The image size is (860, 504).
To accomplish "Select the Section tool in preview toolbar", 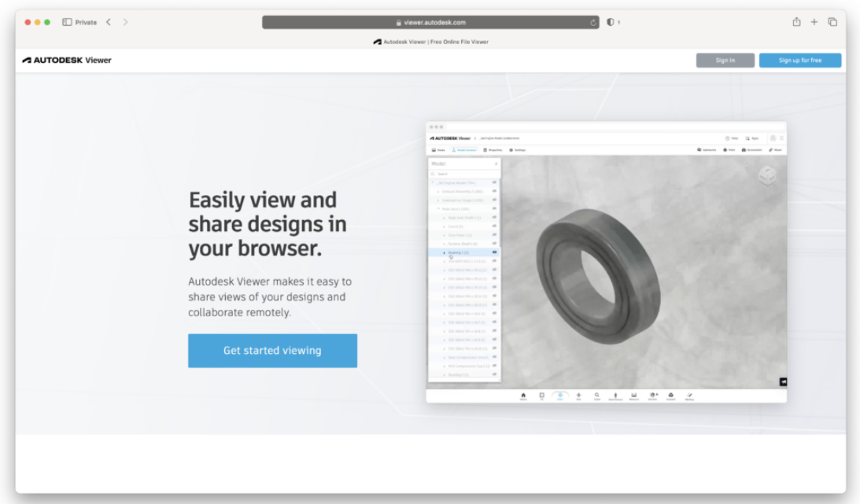I will [x=653, y=396].
